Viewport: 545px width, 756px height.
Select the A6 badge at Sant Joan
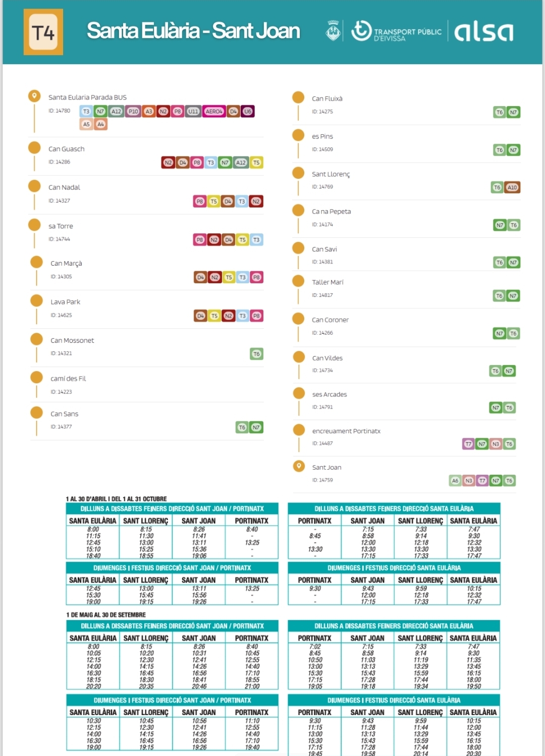(x=455, y=481)
